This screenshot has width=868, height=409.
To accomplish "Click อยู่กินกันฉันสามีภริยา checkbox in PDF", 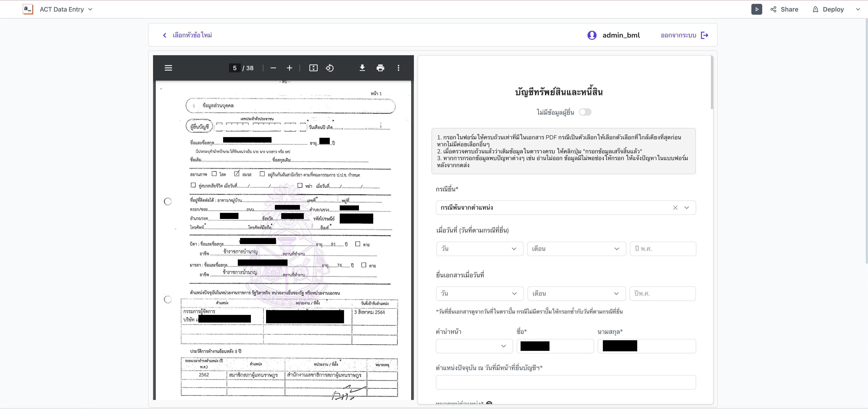I will click(262, 174).
